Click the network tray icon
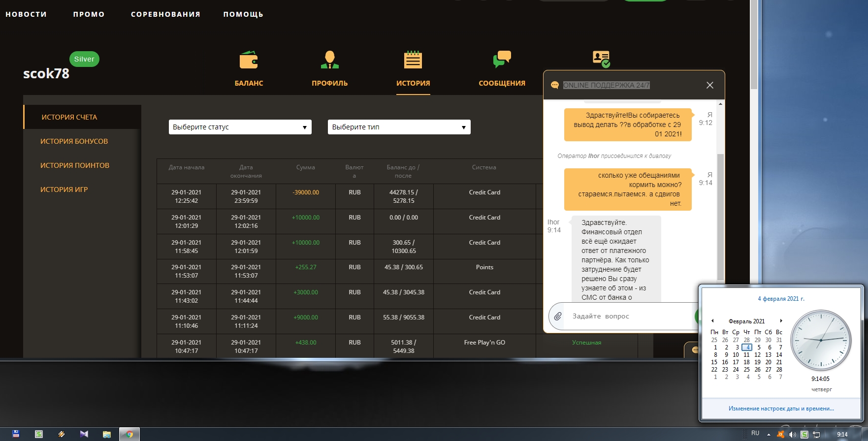 click(816, 435)
